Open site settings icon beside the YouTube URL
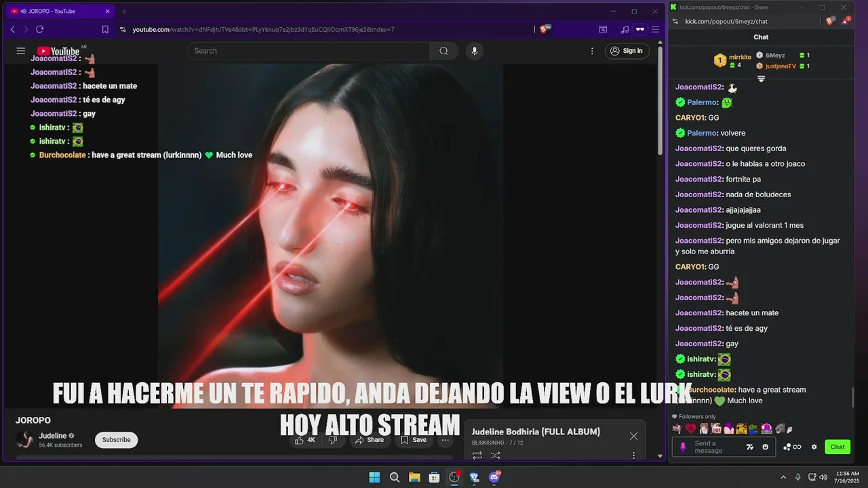The width and height of the screenshot is (868, 488). click(123, 29)
